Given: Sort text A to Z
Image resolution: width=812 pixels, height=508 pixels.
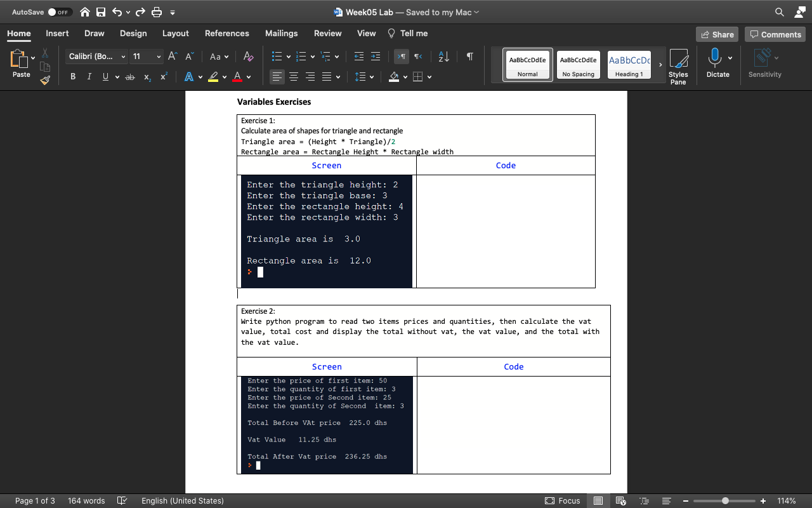Looking at the screenshot, I should (444, 57).
